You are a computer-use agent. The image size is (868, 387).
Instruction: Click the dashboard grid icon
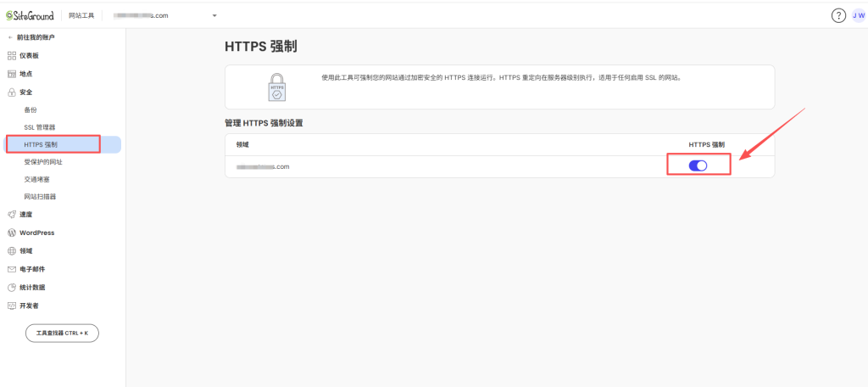[12, 55]
